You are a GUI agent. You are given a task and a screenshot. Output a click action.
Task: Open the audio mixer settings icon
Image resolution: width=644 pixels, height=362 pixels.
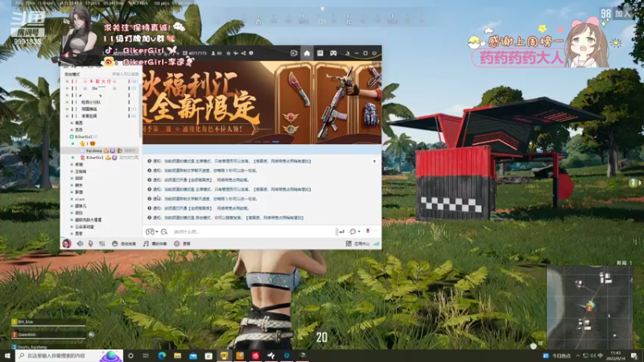(102, 244)
